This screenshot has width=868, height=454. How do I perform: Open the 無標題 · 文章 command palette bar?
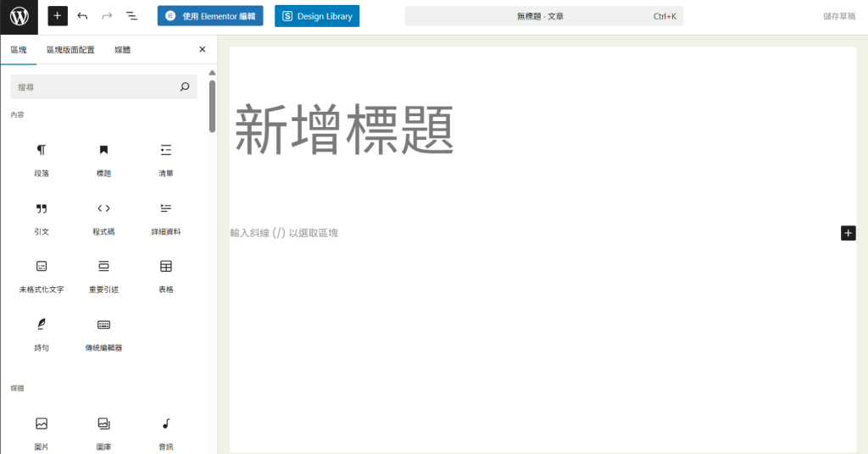(543, 16)
